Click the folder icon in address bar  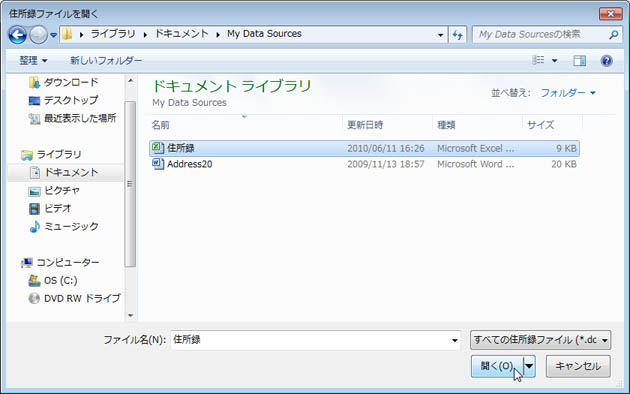(68, 34)
